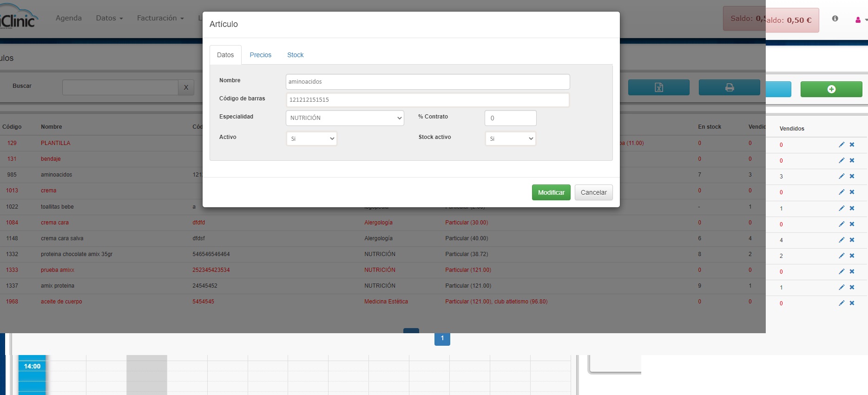Switch to the Precios tab
Image resolution: width=868 pixels, height=395 pixels.
(x=261, y=55)
